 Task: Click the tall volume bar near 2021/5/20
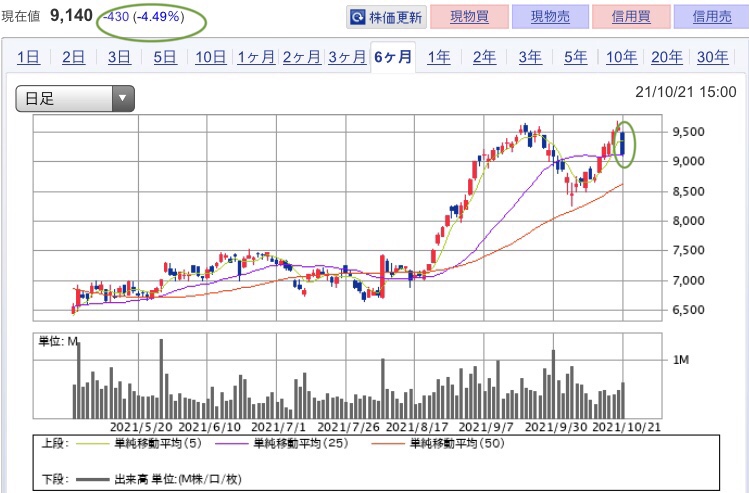[x=161, y=378]
